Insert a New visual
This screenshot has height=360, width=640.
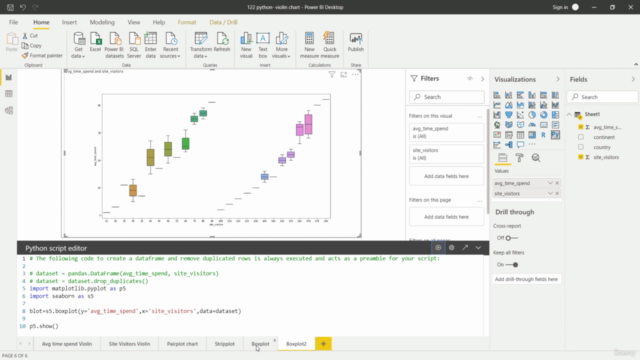point(246,45)
